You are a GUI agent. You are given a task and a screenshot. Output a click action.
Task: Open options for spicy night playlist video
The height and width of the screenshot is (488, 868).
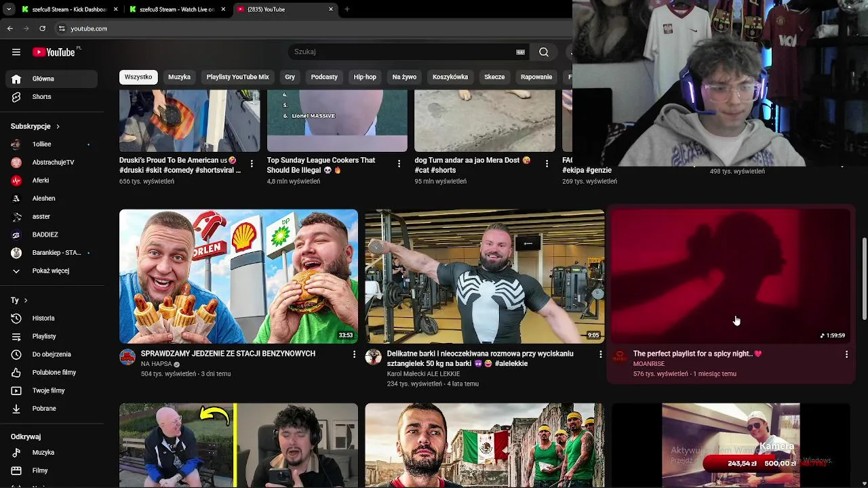pos(846,354)
